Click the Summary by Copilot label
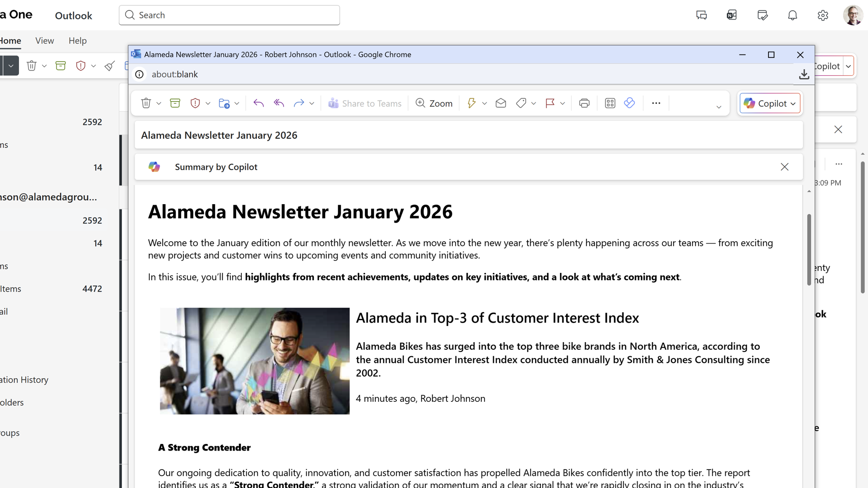868x488 pixels. click(216, 167)
